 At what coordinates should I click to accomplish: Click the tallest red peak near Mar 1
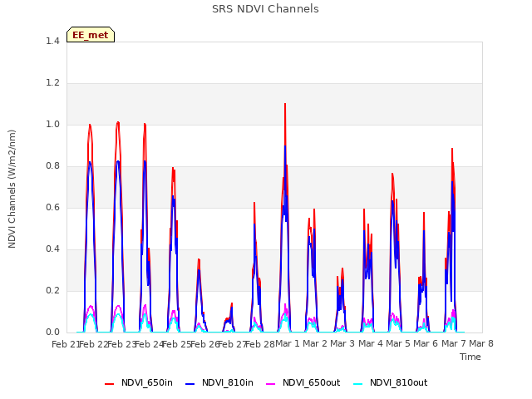point(285,105)
